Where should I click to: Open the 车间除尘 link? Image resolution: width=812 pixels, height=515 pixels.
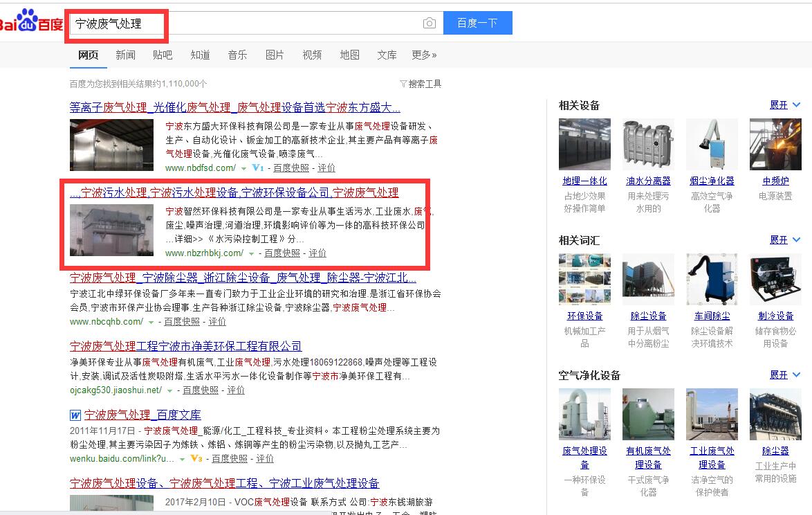click(712, 316)
